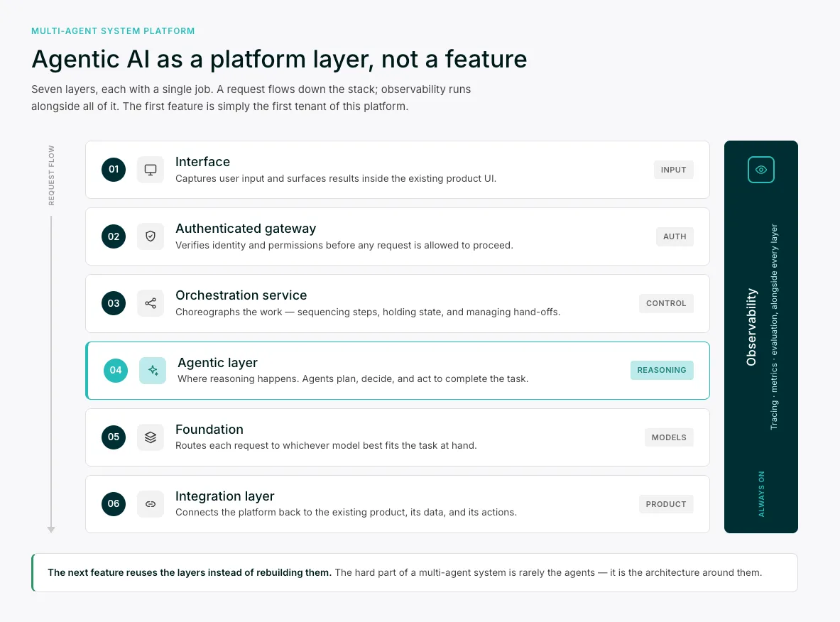Click the monitor icon in the Interface row
Image resolution: width=840 pixels, height=622 pixels.
click(151, 170)
